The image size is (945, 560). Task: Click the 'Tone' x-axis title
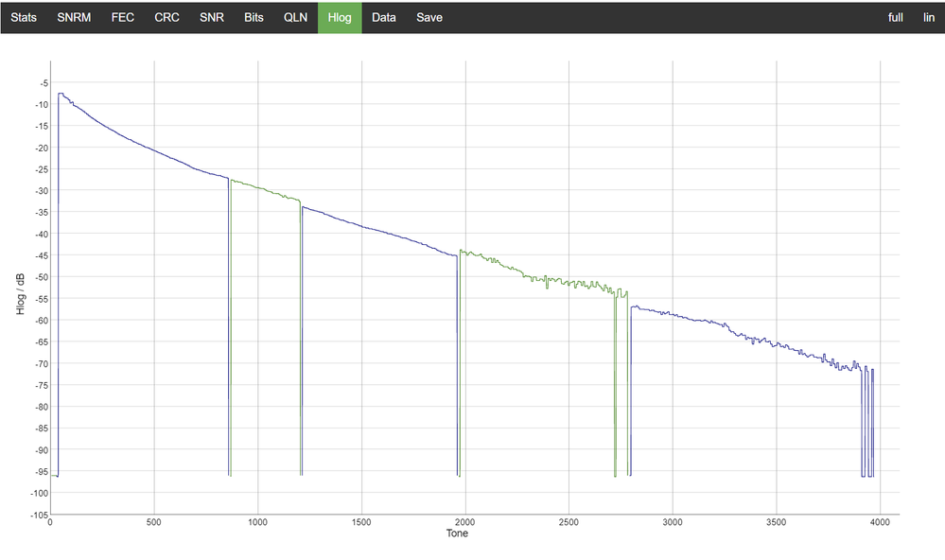[456, 534]
